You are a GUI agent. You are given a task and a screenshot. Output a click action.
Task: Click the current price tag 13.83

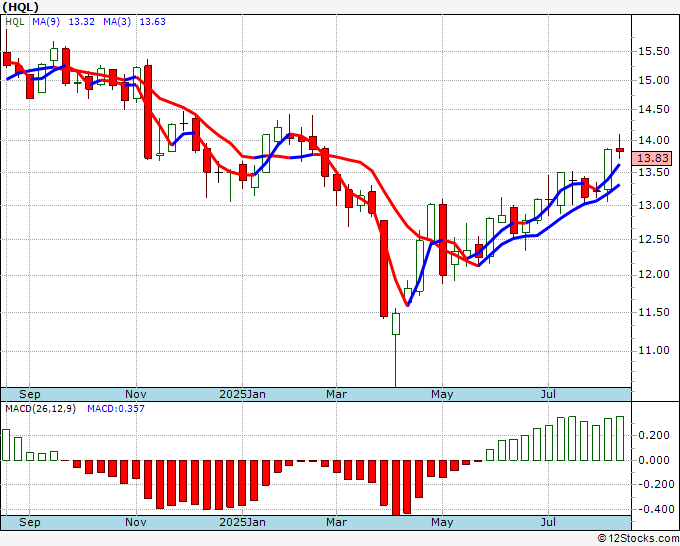(652, 158)
